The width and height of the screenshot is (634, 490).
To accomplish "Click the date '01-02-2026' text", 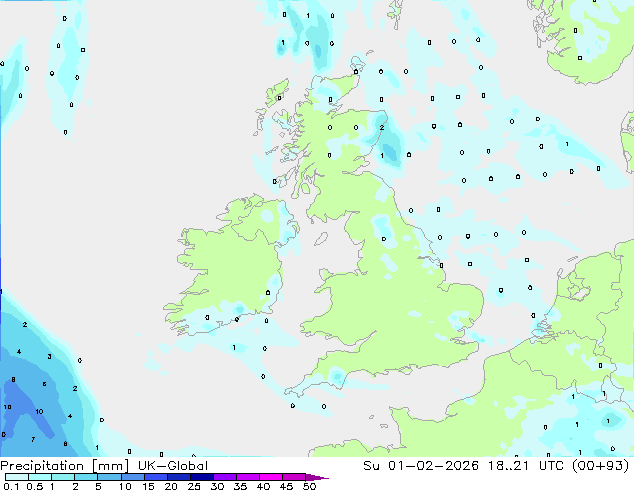I will pos(433,466).
